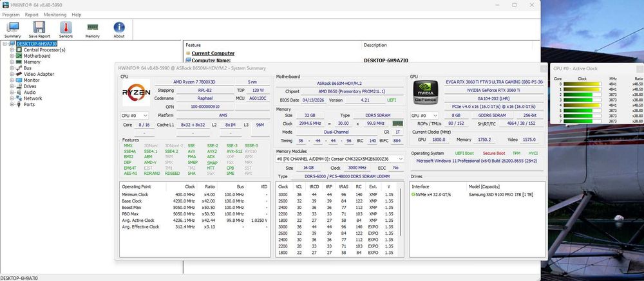Click the HVCI status label
Image resolution: width=644 pixels, height=281 pixels.
533,154
